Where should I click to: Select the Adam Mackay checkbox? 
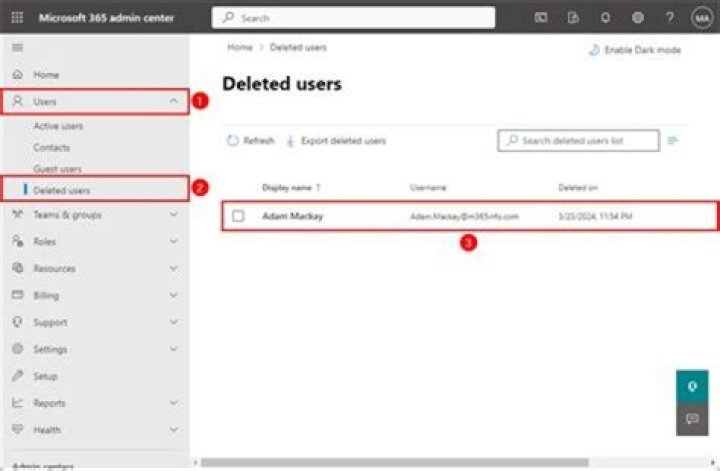point(238,216)
